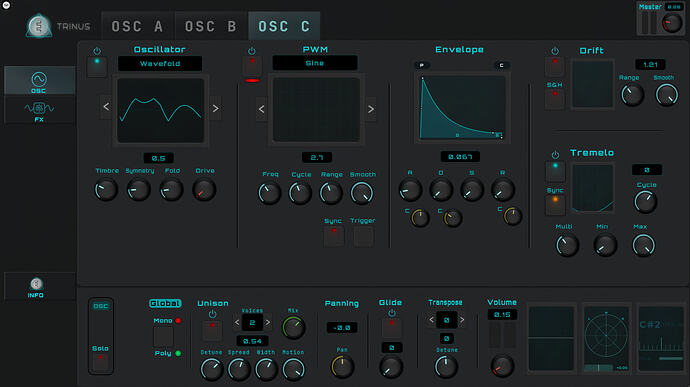Screen dimensions: 690x387
Task: Click the Drift Range knob
Action: tap(632, 95)
